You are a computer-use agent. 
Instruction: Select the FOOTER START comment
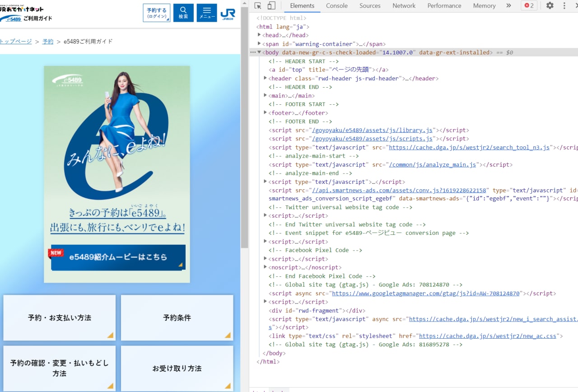(x=303, y=104)
